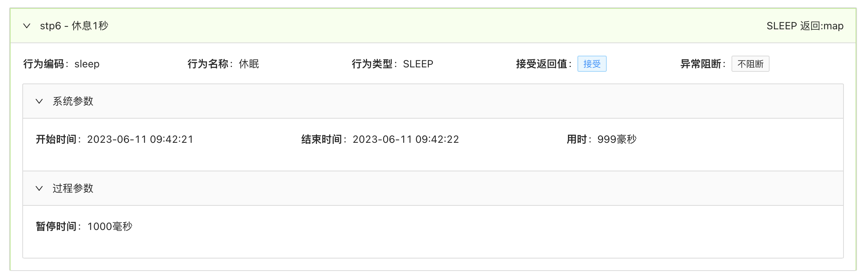The width and height of the screenshot is (868, 279).
Task: Select the 行为编码 sleep value
Action: (87, 64)
